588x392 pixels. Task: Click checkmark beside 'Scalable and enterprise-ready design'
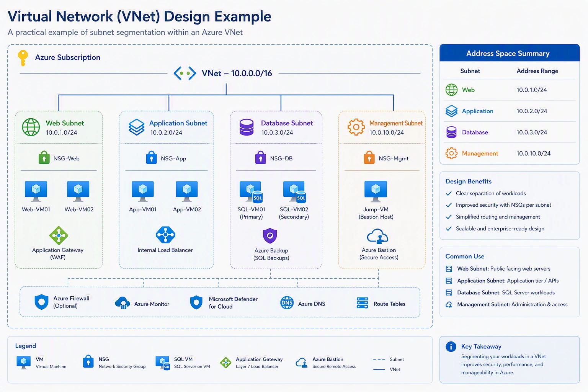[x=449, y=229]
